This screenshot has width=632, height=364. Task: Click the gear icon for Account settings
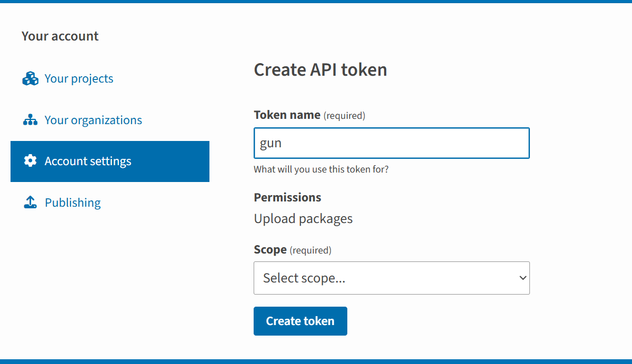[x=31, y=161]
